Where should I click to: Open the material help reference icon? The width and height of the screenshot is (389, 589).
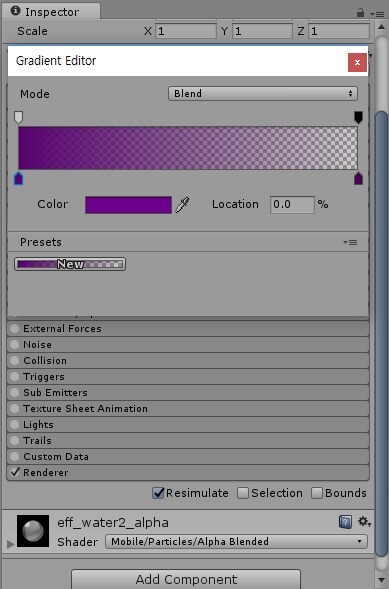[345, 521]
